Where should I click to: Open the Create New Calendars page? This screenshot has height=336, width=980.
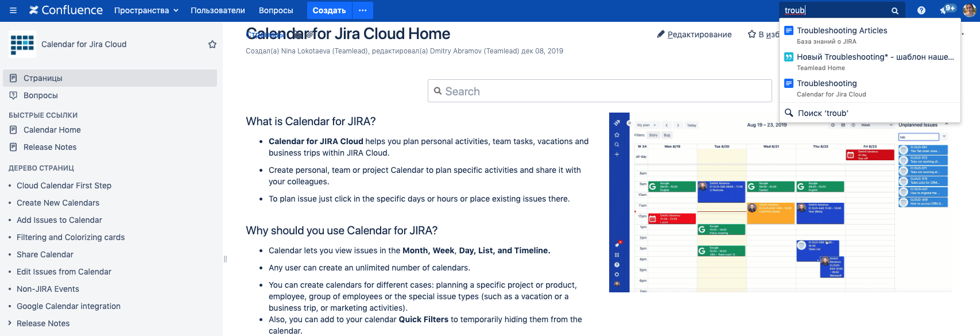[58, 203]
